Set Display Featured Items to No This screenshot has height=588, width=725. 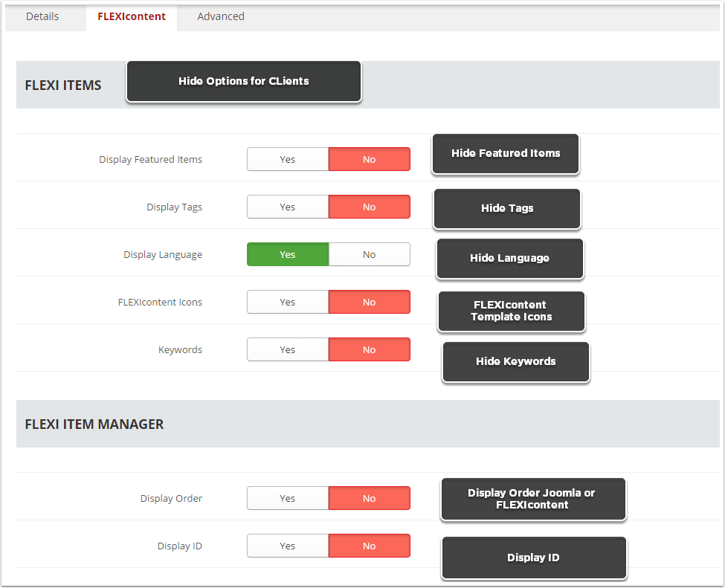coord(370,159)
